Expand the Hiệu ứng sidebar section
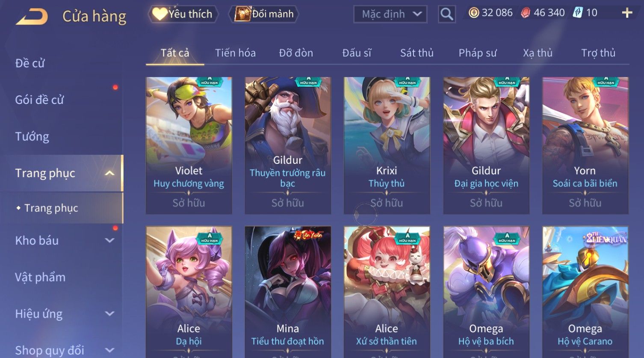The height and width of the screenshot is (358, 644). click(x=109, y=314)
